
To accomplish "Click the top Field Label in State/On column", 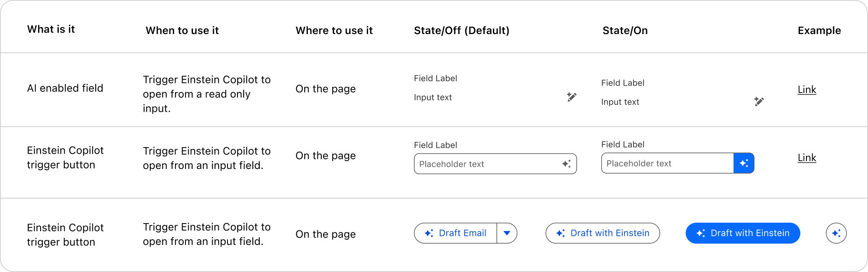I will [x=623, y=83].
